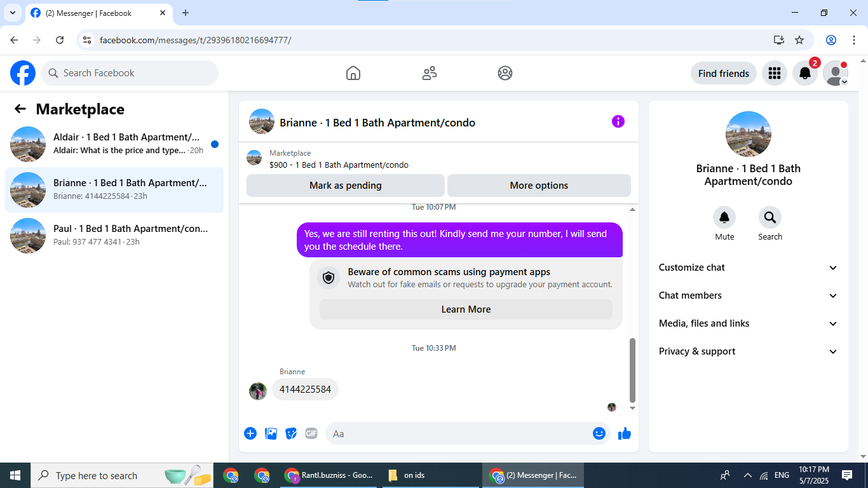Open new browser tab
Viewport: 868px width, 488px height.
pos(186,13)
